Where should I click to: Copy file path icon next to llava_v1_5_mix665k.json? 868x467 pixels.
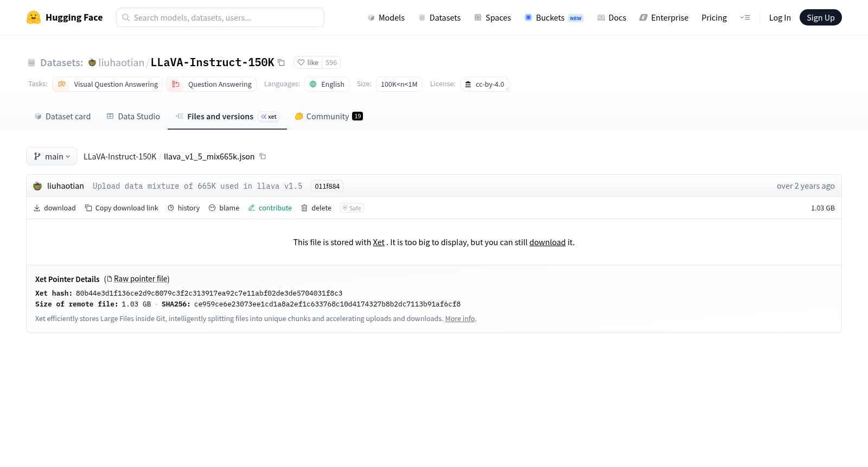click(263, 156)
